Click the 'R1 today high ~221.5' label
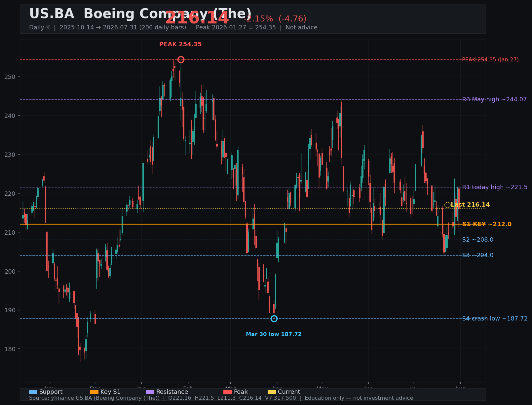This screenshot has width=532, height=405. click(495, 187)
